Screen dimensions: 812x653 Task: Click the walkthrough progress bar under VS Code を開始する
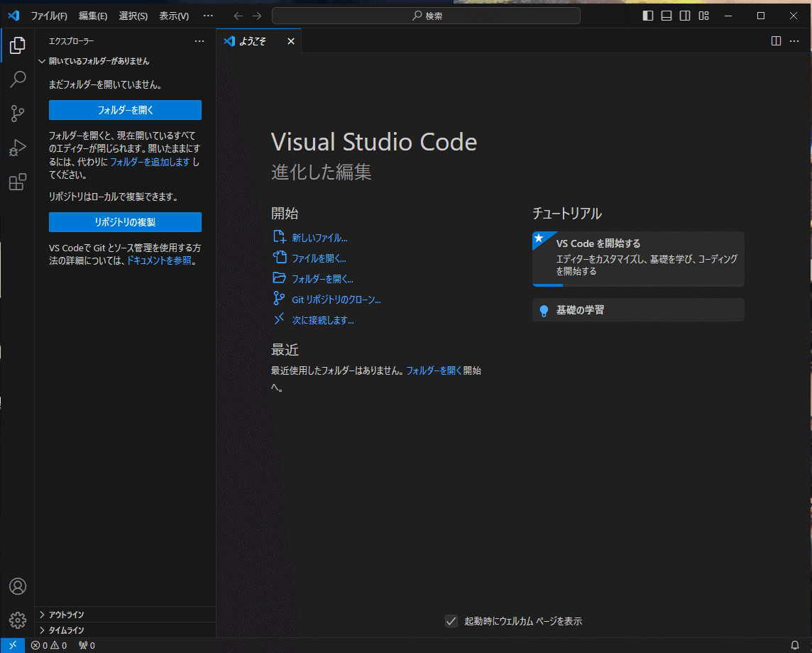coord(638,285)
